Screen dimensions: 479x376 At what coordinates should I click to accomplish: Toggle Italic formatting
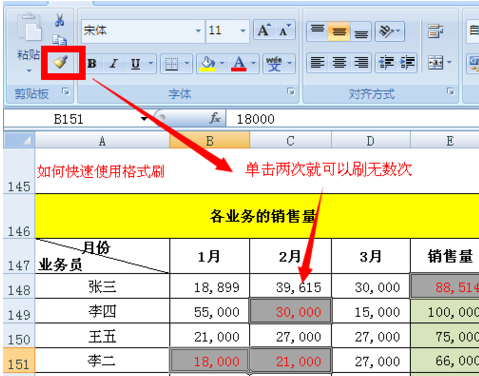point(114,63)
